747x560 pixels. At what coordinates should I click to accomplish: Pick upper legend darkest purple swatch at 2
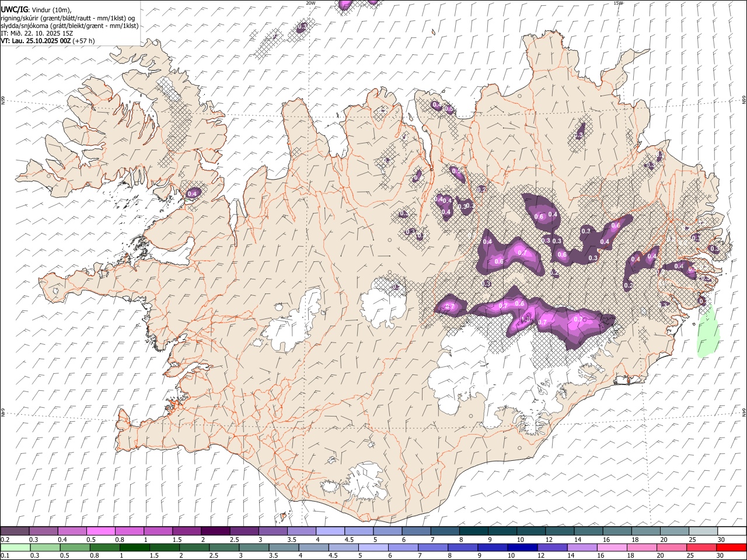[x=215, y=531]
